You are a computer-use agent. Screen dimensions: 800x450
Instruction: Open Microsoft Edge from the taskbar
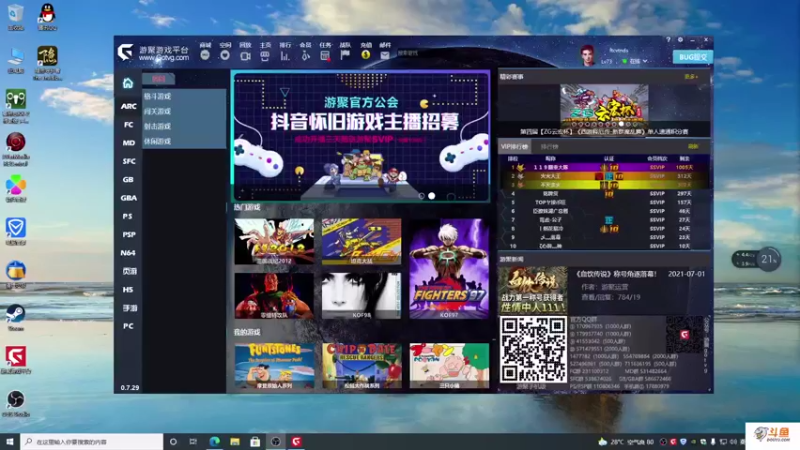(x=214, y=441)
